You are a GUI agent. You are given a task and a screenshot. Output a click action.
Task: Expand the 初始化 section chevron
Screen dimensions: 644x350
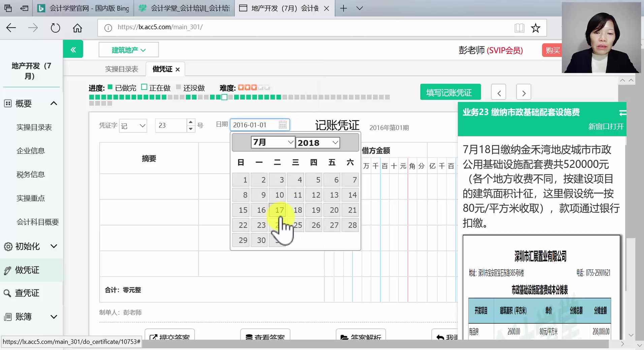(x=54, y=246)
